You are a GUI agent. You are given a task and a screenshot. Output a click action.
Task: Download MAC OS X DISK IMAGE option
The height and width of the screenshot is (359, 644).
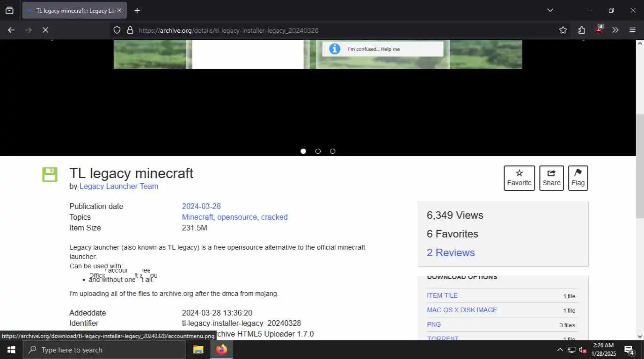(462, 310)
